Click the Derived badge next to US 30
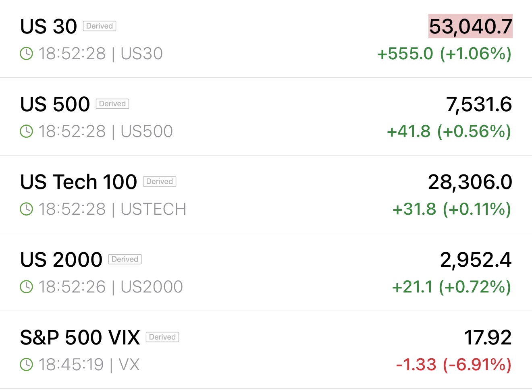The width and height of the screenshot is (532, 392). 100,26
